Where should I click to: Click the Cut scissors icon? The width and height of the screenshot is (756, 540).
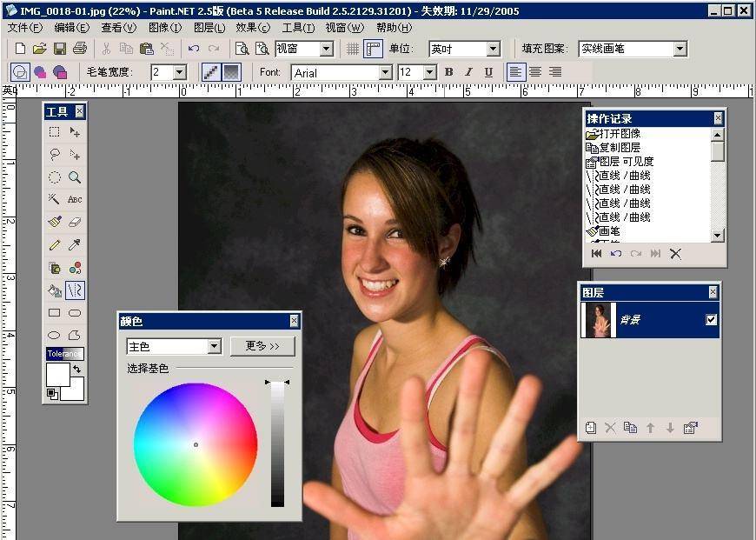(107, 49)
